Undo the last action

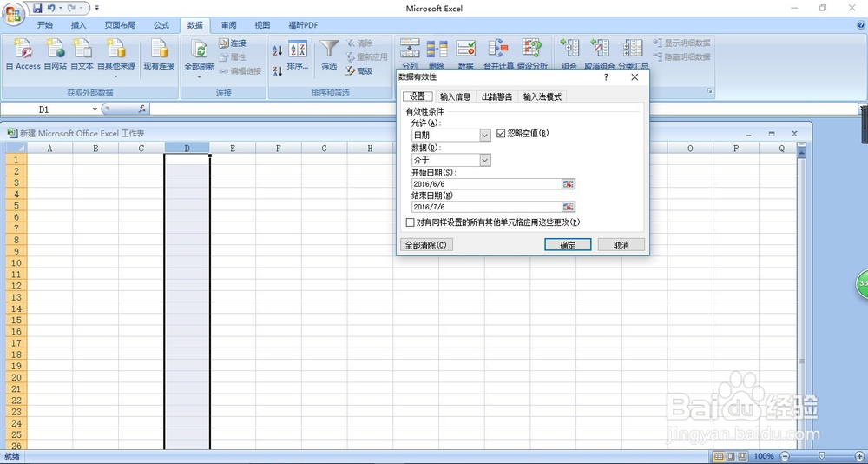point(51,9)
